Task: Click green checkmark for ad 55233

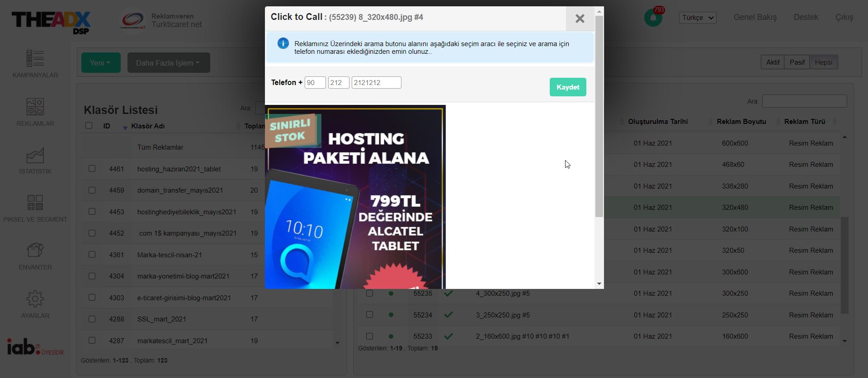Action: [448, 336]
